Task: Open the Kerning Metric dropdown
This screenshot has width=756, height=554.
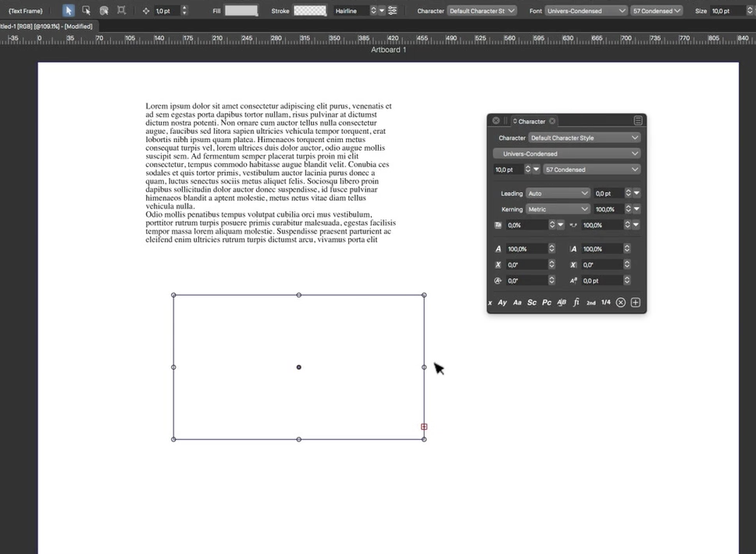Action: click(557, 209)
